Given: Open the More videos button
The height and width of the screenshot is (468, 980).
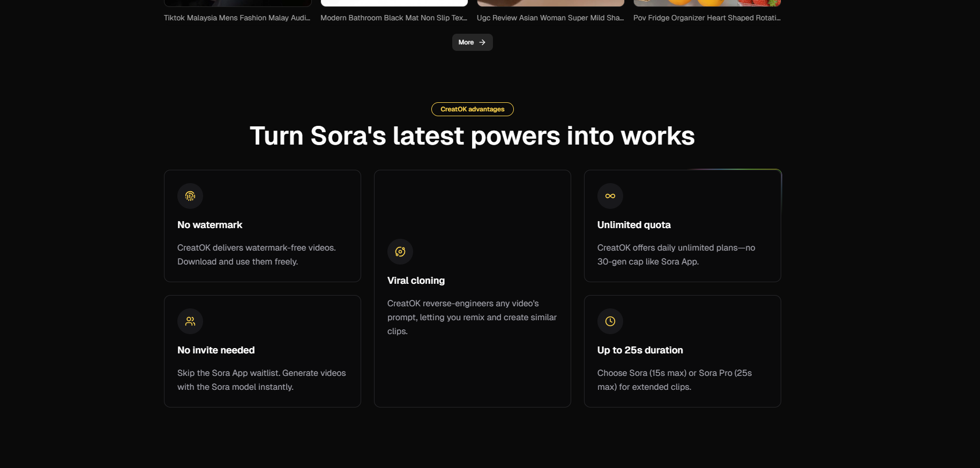Looking at the screenshot, I should pos(472,42).
